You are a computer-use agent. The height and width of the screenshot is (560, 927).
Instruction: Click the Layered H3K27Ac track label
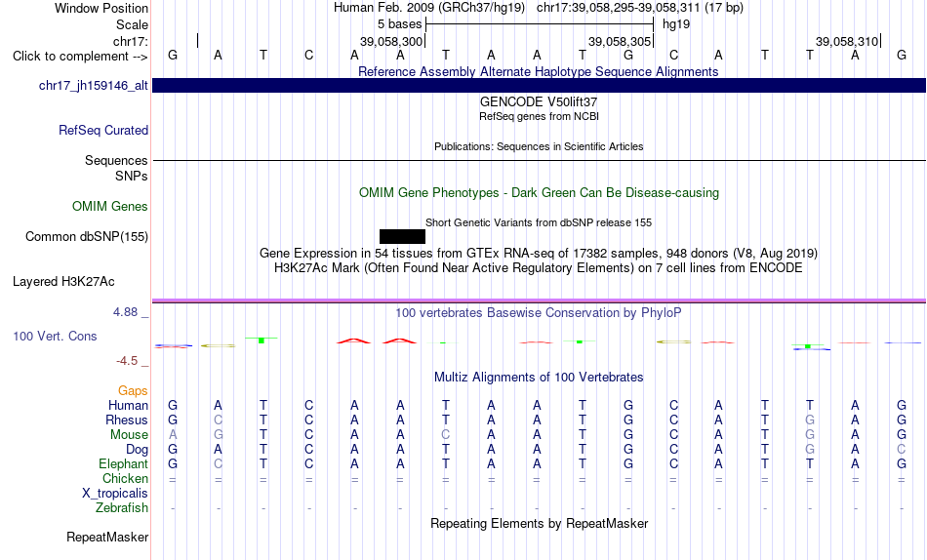pos(63,282)
